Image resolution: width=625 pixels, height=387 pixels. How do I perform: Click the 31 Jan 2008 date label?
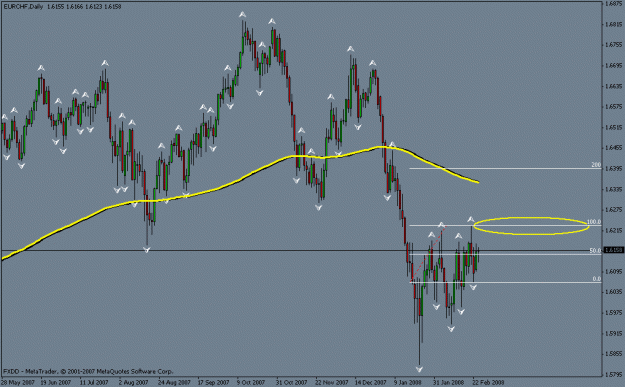tap(448, 382)
